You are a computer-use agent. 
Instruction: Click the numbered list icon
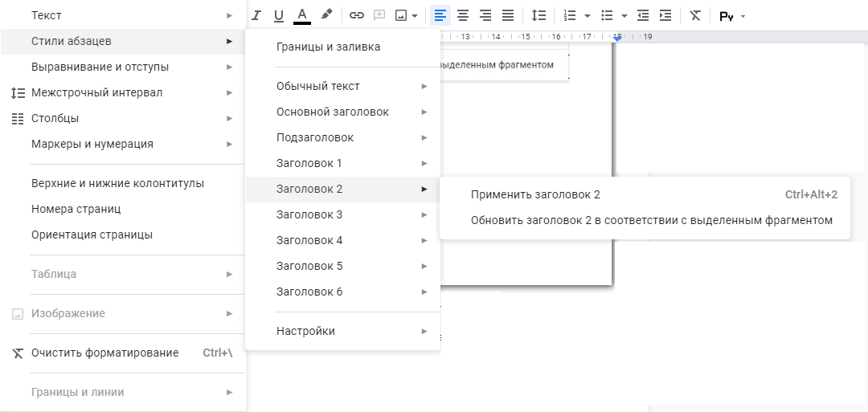571,15
